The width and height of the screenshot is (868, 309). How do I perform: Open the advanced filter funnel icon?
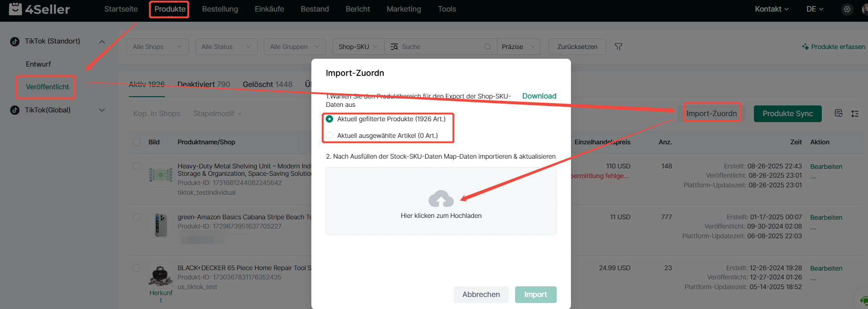click(x=619, y=47)
